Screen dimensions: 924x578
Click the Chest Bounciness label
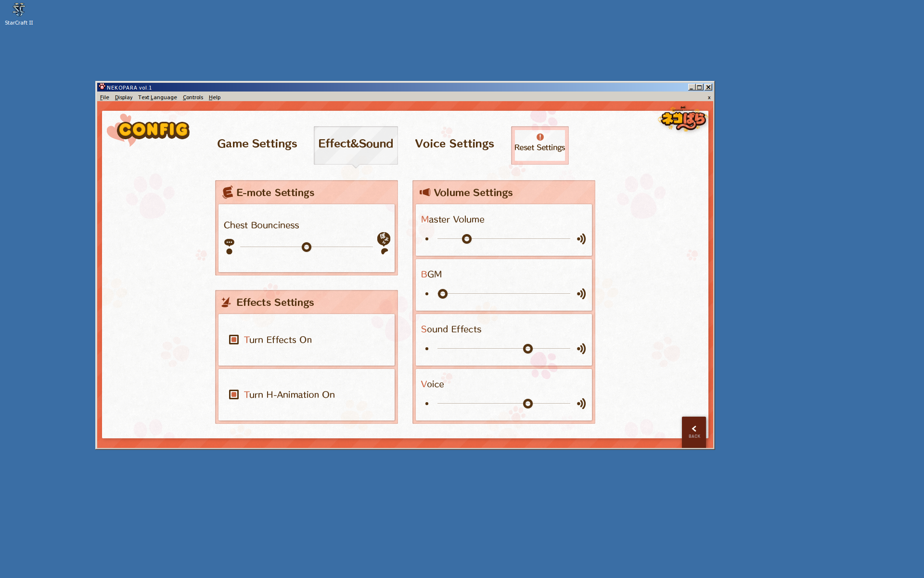[x=261, y=225]
